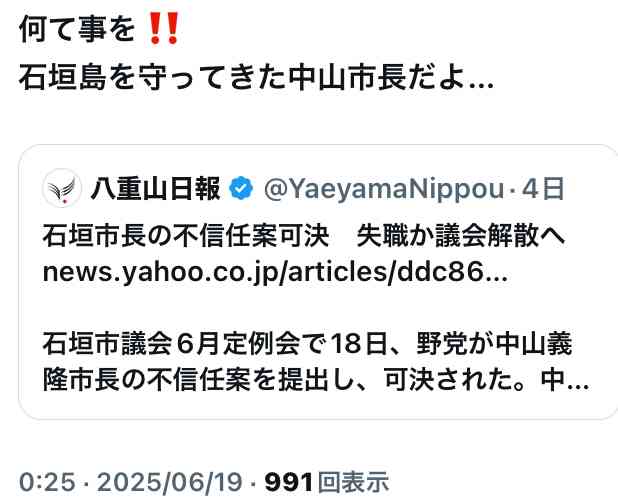Screen dimensions: 618x503
Task: Click the 回表示 views label
Action: click(353, 482)
